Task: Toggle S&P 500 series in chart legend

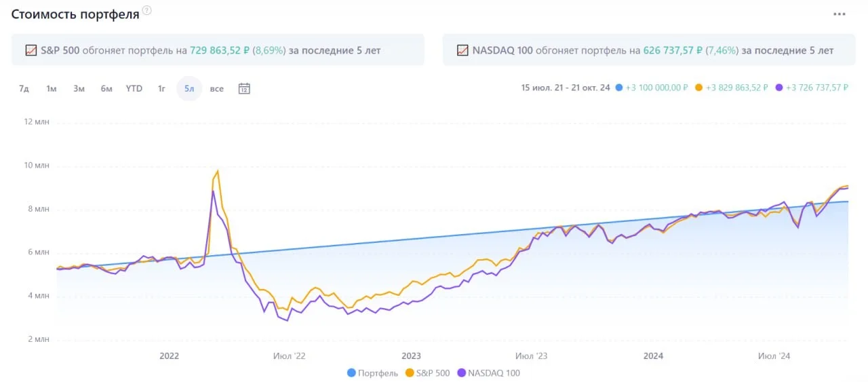Action: pos(427,373)
